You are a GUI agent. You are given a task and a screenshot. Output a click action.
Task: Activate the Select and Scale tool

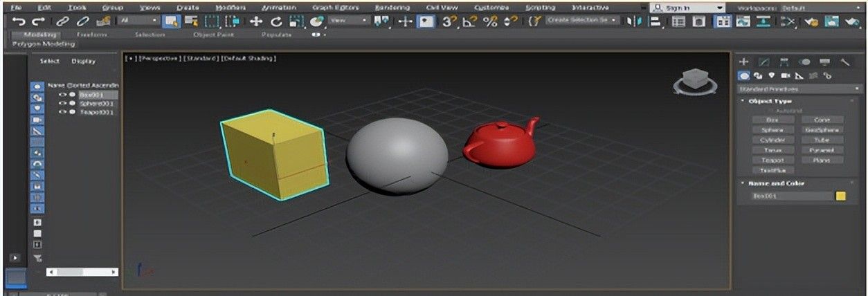tap(296, 22)
